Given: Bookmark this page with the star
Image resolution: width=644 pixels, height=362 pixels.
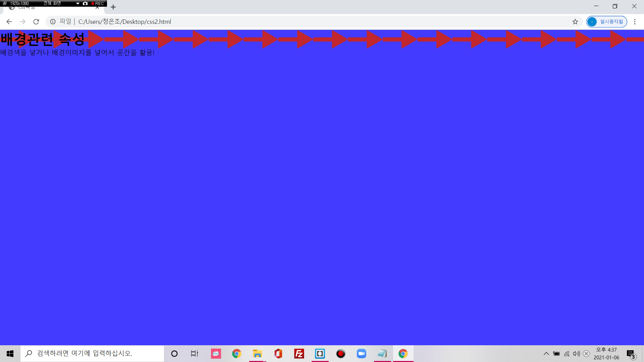Looking at the screenshot, I should tap(575, 22).
